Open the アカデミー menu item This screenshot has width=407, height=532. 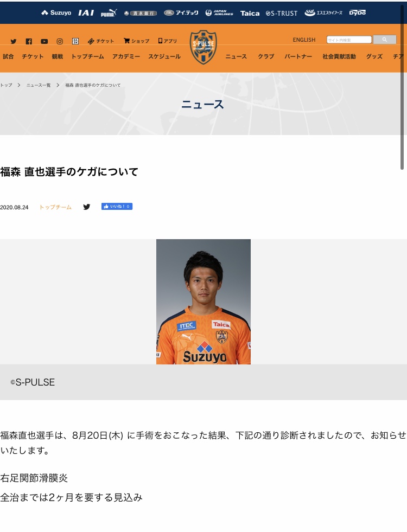point(126,56)
